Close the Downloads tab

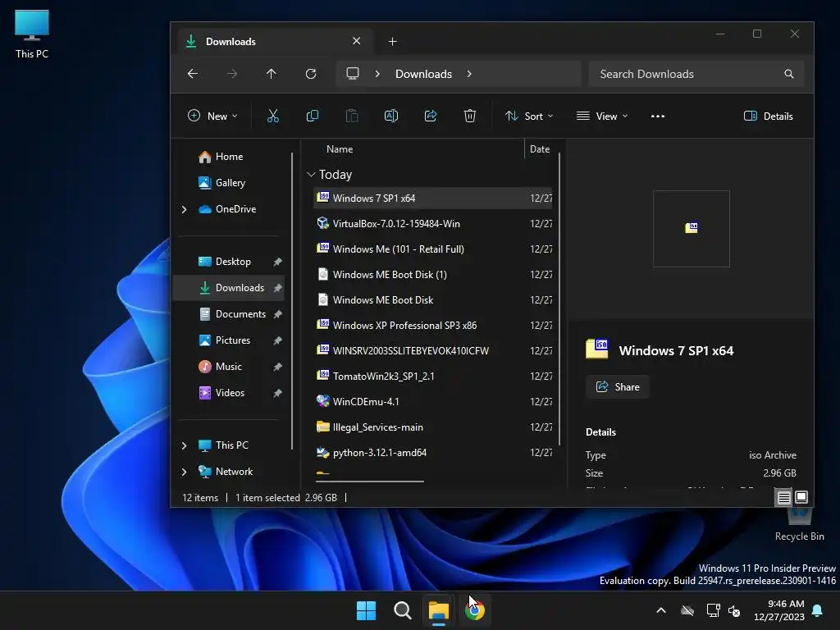pos(356,41)
